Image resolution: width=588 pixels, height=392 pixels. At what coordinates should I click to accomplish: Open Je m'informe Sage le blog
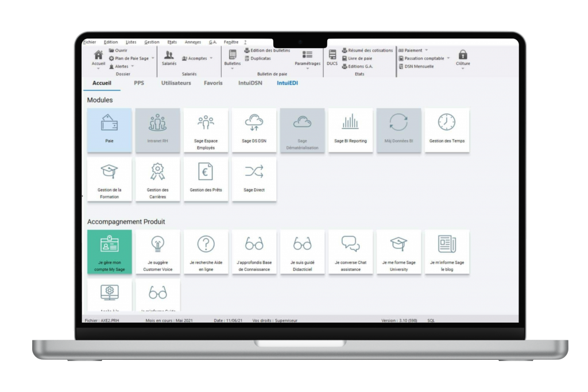pyautogui.click(x=447, y=252)
